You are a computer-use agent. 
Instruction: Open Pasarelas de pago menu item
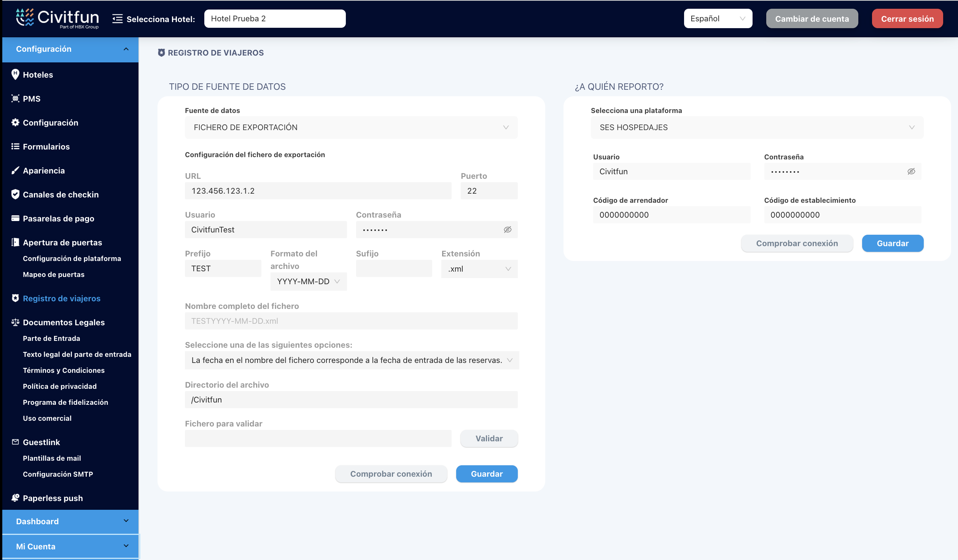(x=59, y=219)
